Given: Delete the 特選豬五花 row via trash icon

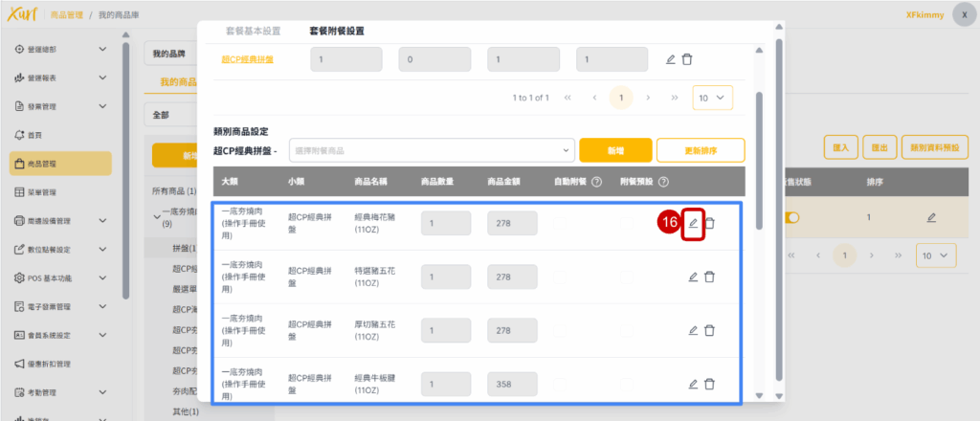Looking at the screenshot, I should point(709,277).
